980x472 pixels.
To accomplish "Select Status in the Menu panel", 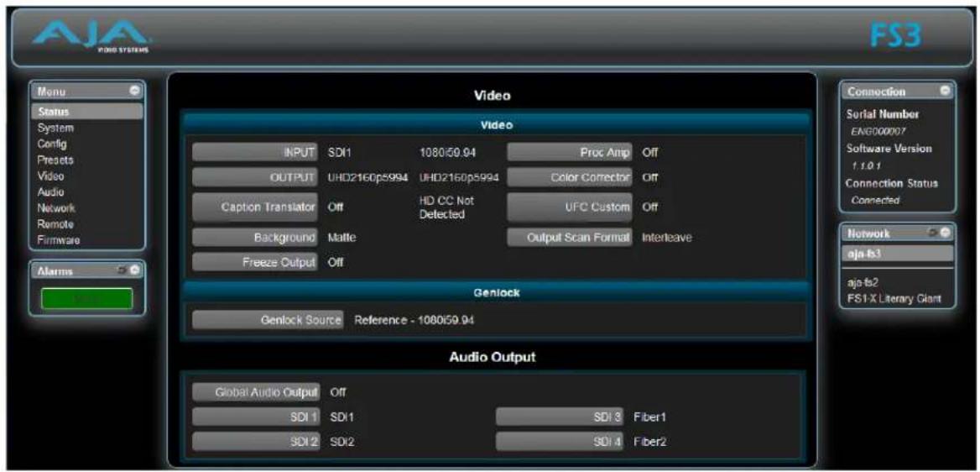I will click(87, 112).
